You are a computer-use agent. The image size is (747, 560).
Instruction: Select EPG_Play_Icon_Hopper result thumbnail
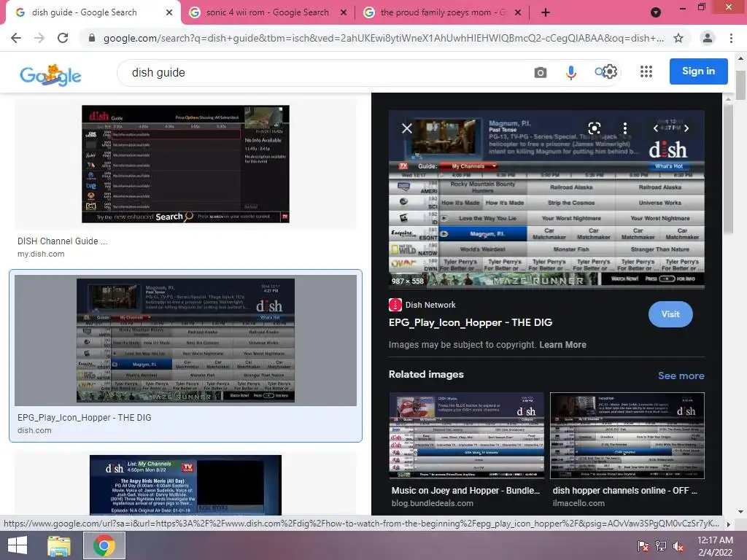point(185,341)
